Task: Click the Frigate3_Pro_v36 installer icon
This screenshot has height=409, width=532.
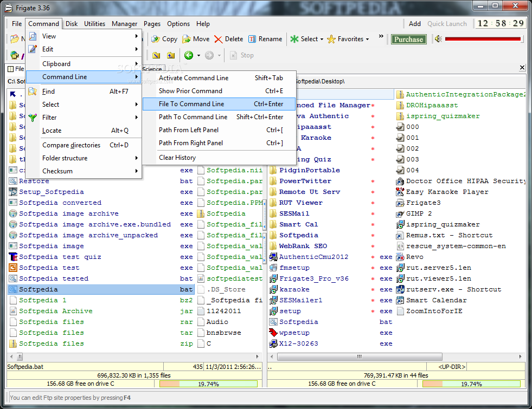Action: tap(273, 278)
